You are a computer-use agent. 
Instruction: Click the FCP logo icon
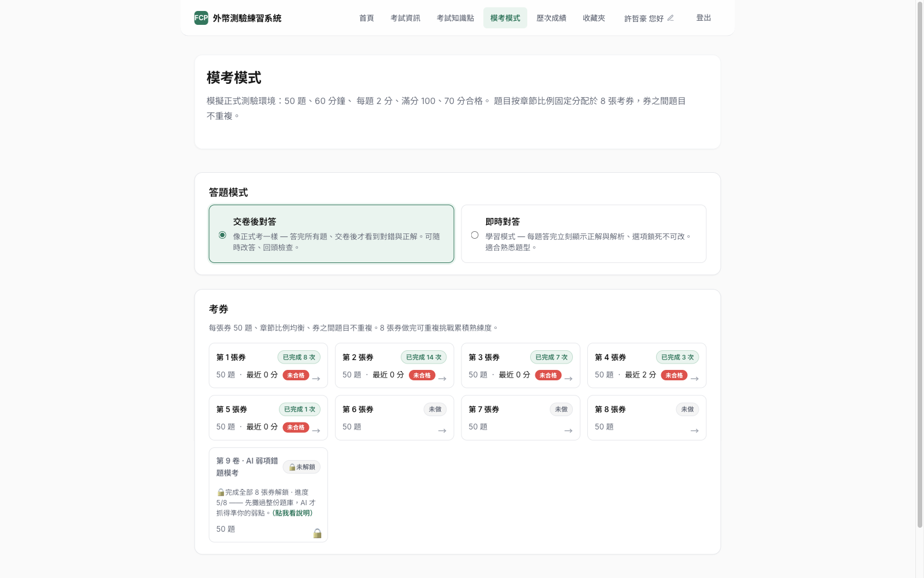(x=201, y=18)
